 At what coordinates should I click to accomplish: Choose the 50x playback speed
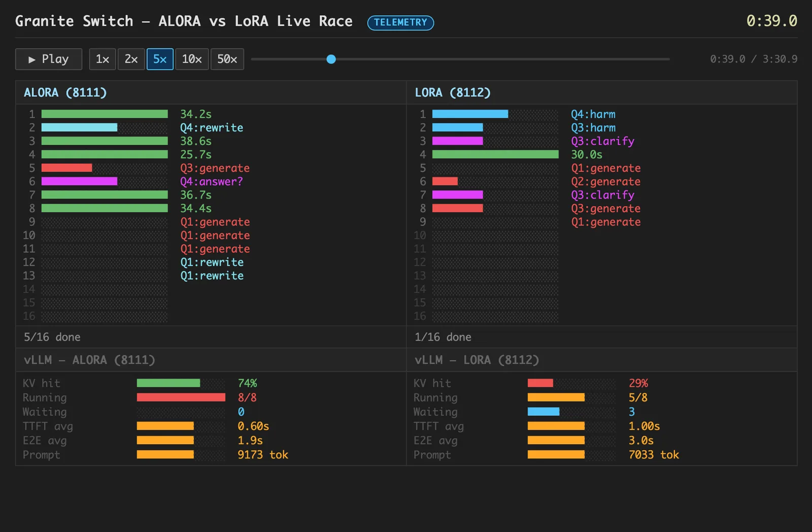coord(227,59)
